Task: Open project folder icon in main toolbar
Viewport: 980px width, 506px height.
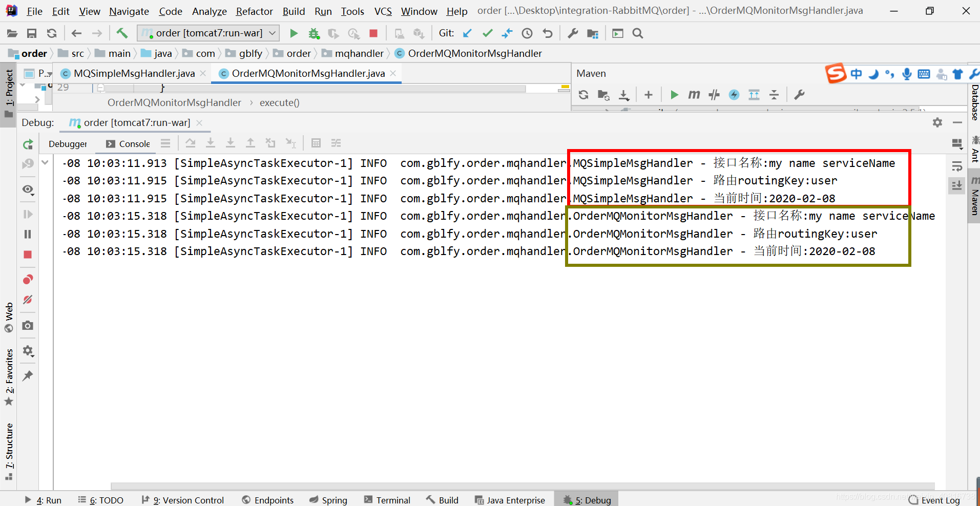Action: (12, 33)
